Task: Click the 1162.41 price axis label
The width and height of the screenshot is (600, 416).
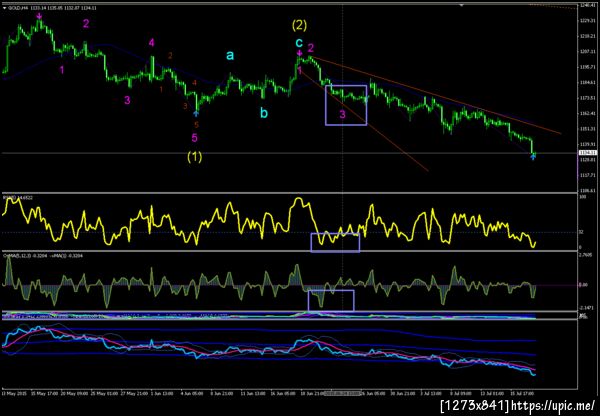Action: (586, 113)
